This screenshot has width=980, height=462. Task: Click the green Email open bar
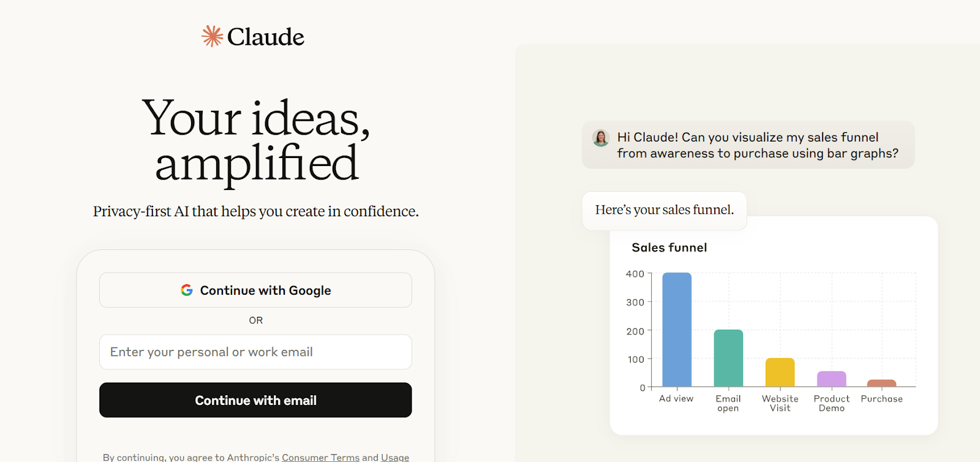click(728, 358)
